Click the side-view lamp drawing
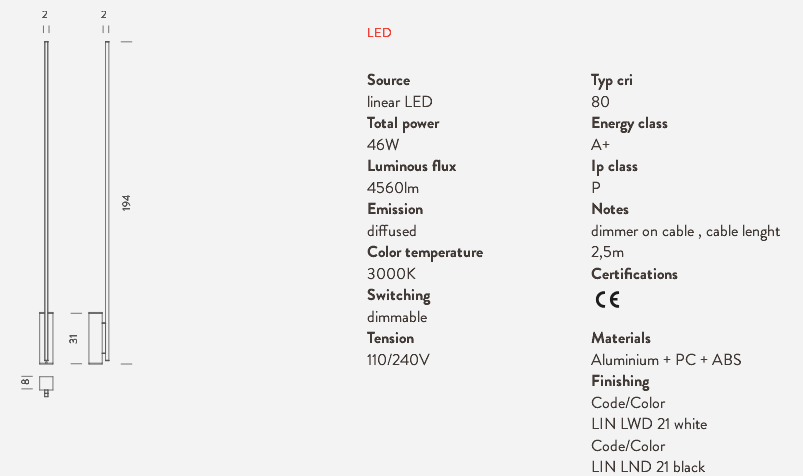 point(99,203)
